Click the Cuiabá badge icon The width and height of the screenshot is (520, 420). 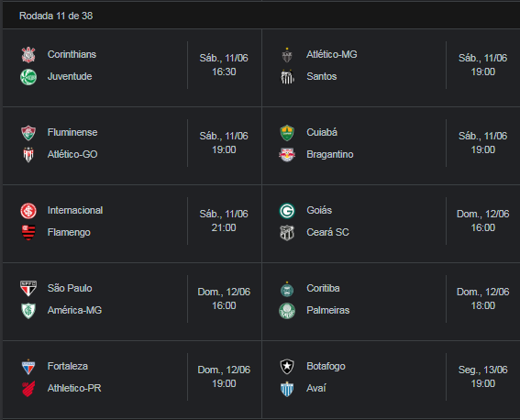[x=287, y=133]
